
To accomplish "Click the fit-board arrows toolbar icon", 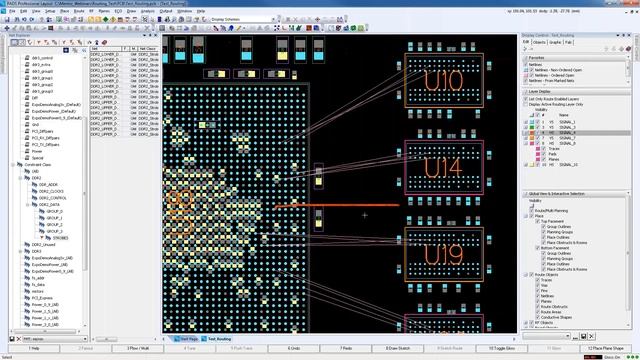I will click(277, 28).
